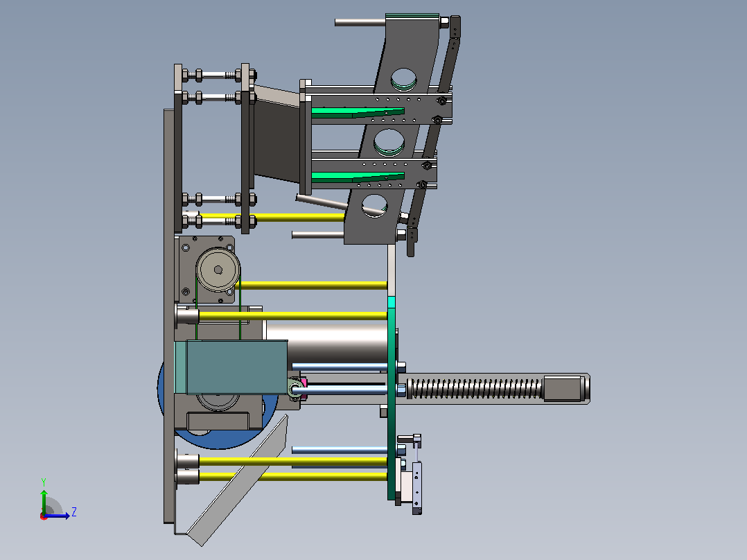
Task: Select the gray block at the spring's end
Action: (x=563, y=388)
